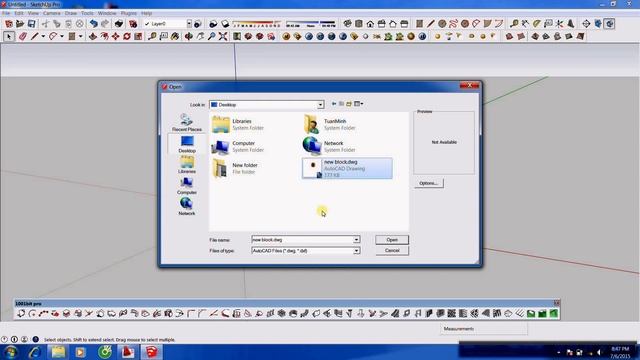640x360 pixels.
Task: Open the Help menu
Action: (x=147, y=13)
